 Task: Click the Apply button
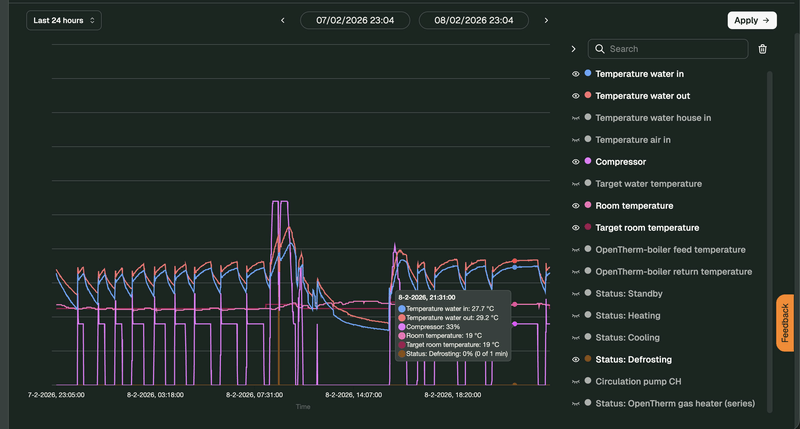[751, 20]
